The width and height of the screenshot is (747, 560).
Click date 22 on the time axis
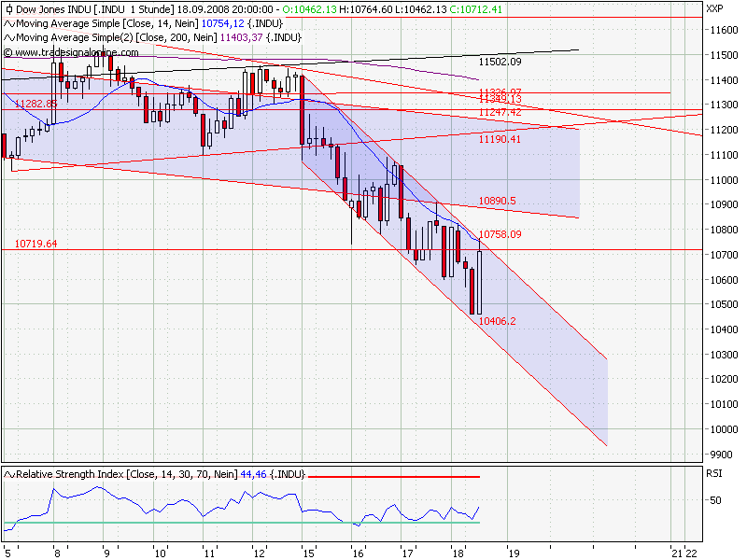[691, 553]
